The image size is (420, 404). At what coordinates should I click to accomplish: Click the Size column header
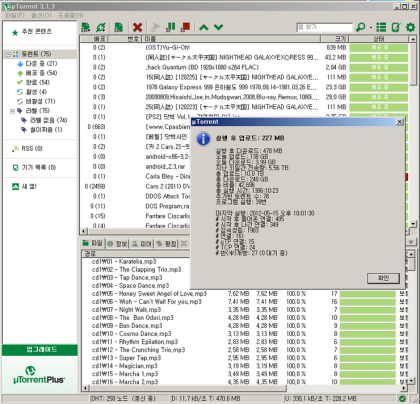point(335,39)
